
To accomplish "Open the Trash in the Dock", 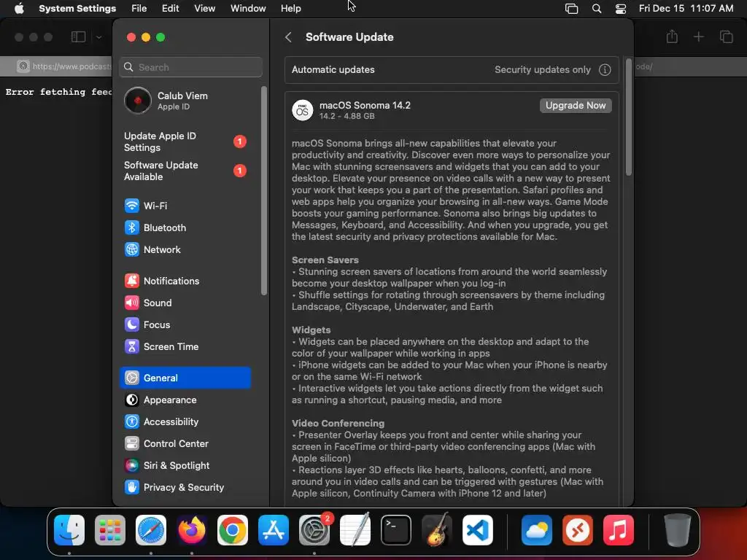I will coord(677,529).
